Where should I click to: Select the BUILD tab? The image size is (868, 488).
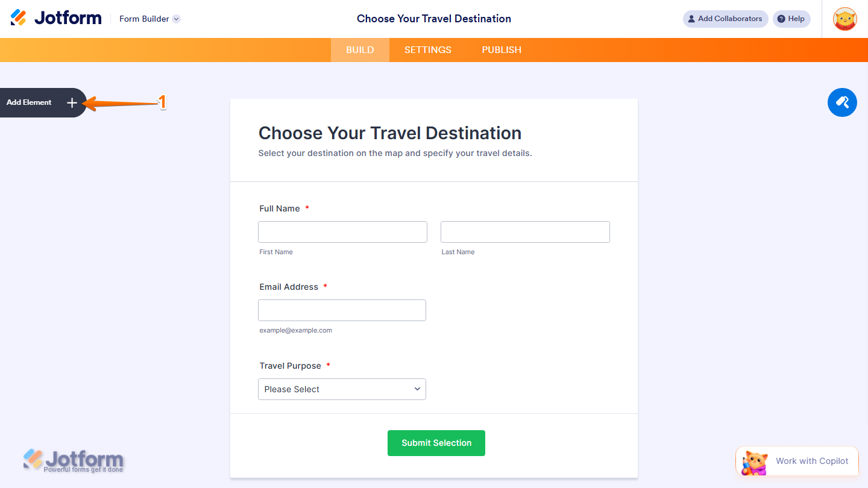click(360, 50)
